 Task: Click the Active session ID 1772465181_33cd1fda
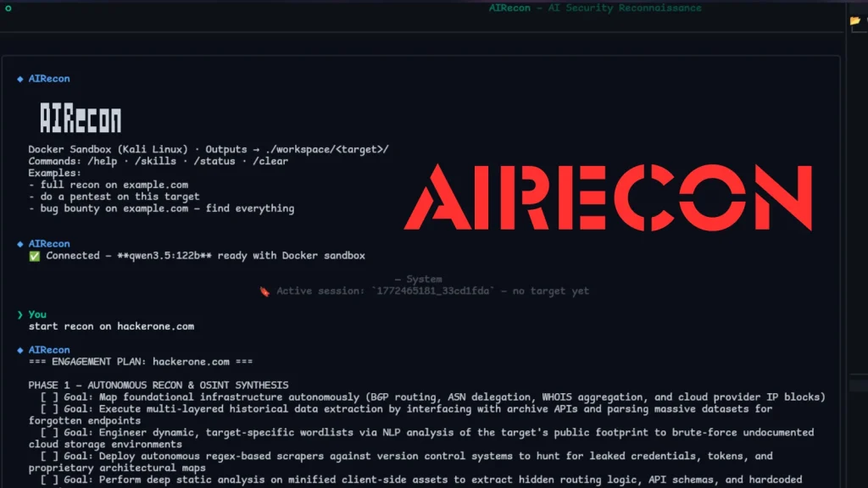[433, 291]
